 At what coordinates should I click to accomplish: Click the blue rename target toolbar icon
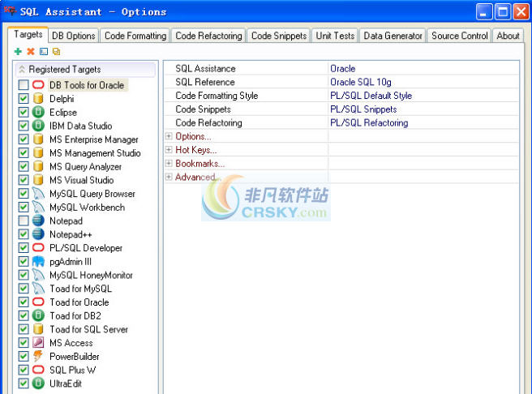tap(44, 52)
